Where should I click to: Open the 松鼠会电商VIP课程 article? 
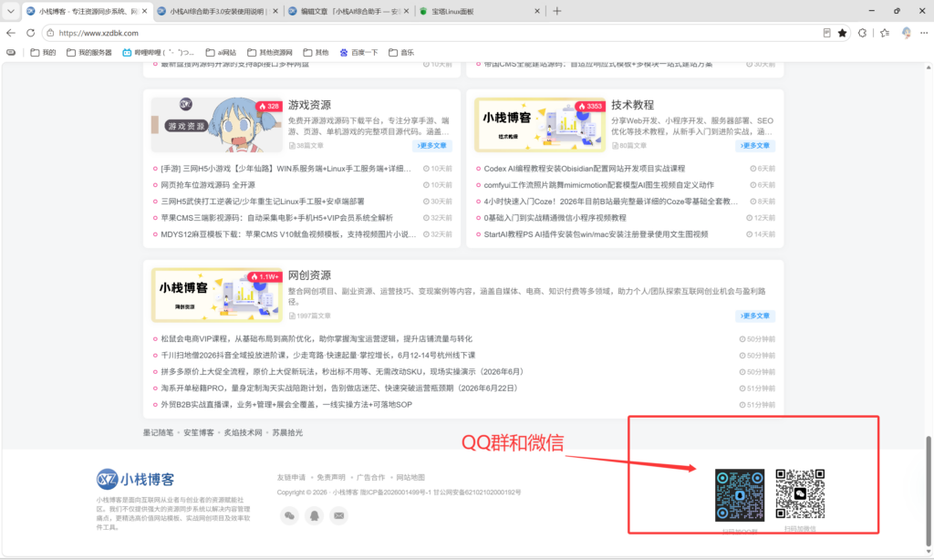(317, 339)
